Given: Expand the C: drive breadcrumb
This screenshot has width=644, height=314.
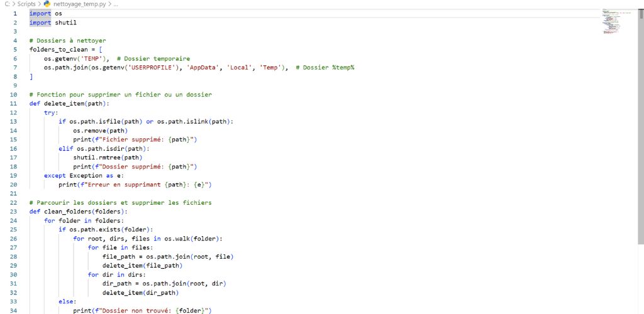Looking at the screenshot, I should pyautogui.click(x=6, y=4).
